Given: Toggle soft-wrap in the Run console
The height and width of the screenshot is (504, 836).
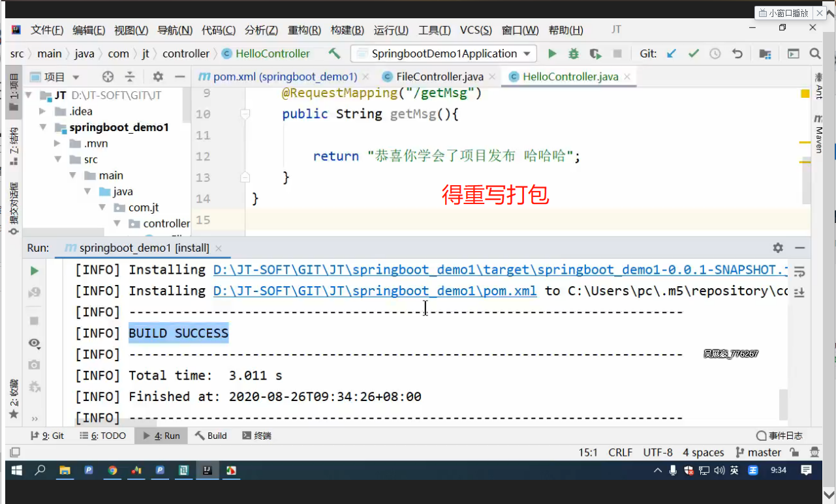Looking at the screenshot, I should [799, 271].
